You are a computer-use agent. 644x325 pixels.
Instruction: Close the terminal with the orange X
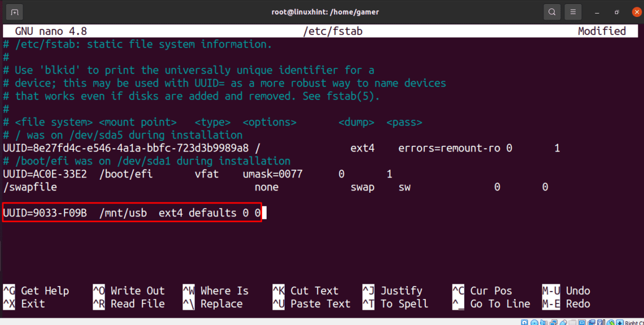637,12
